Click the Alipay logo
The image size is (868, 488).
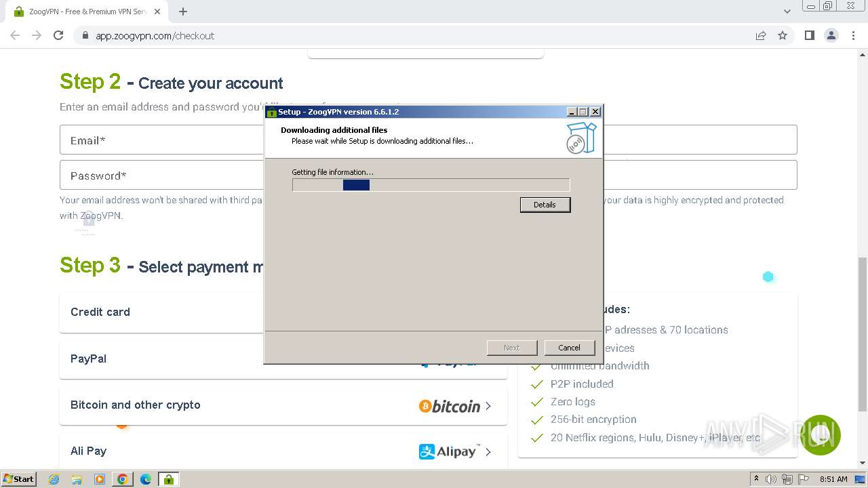450,451
